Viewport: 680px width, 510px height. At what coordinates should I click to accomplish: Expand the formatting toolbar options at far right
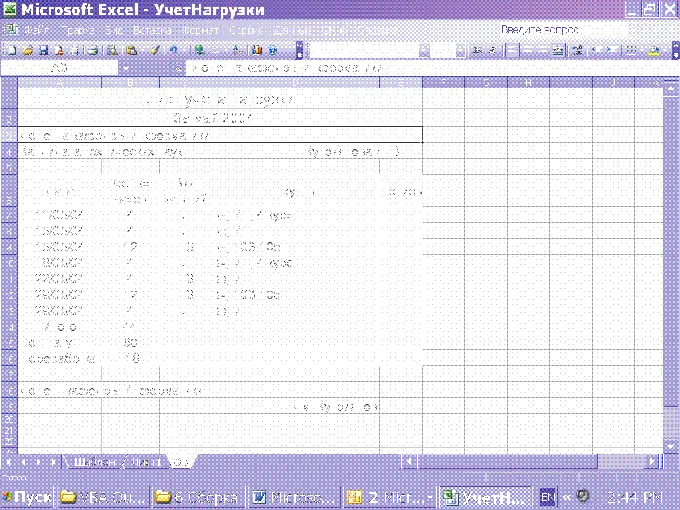tap(676, 51)
